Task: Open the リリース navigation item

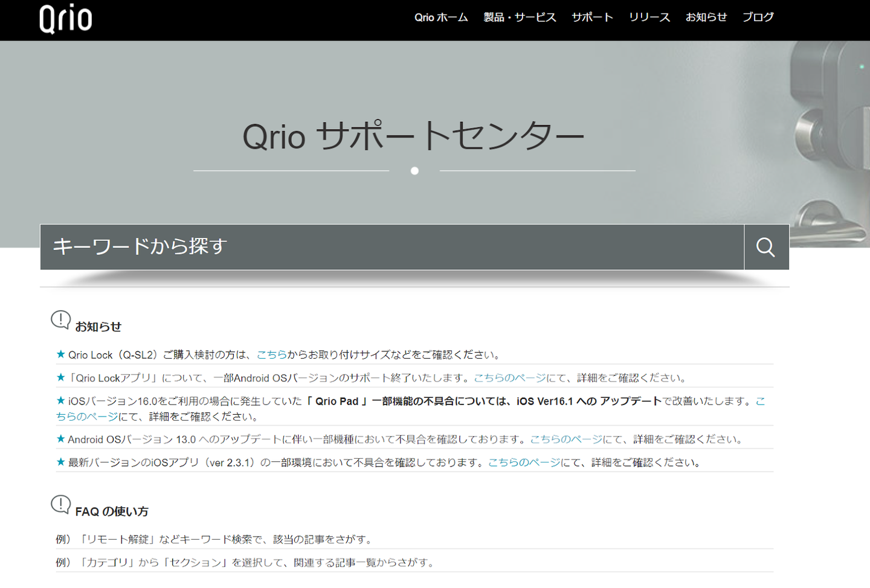Action: coord(649,18)
